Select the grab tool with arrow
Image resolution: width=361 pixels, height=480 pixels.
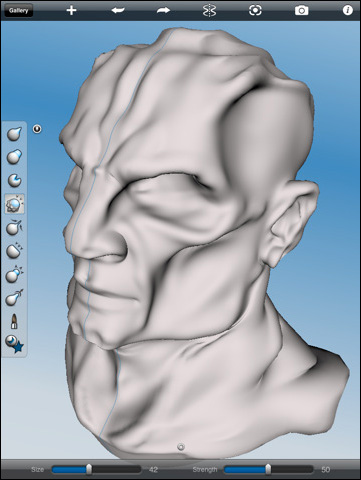pos(14,298)
